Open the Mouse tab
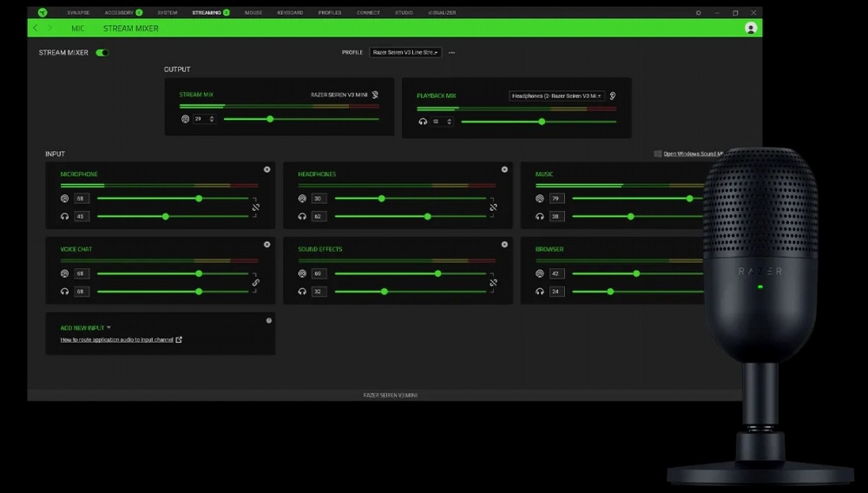Viewport: 868px width, 493px height. coord(253,12)
